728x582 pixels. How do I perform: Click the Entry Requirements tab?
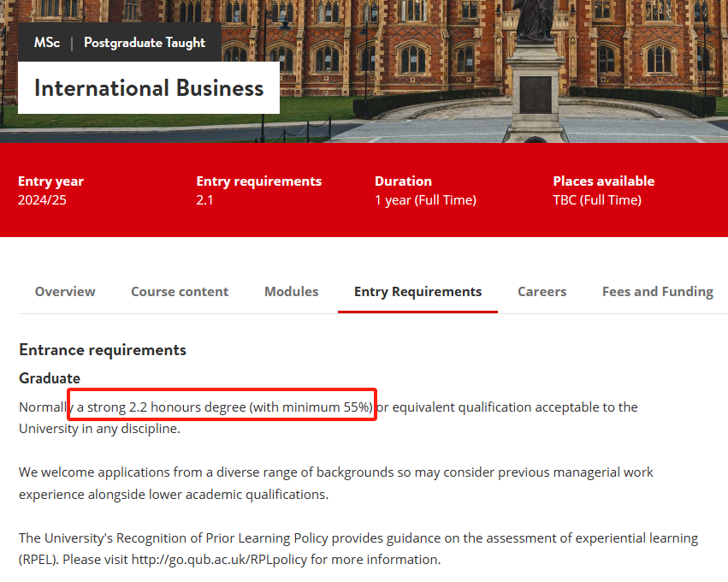pos(417,292)
